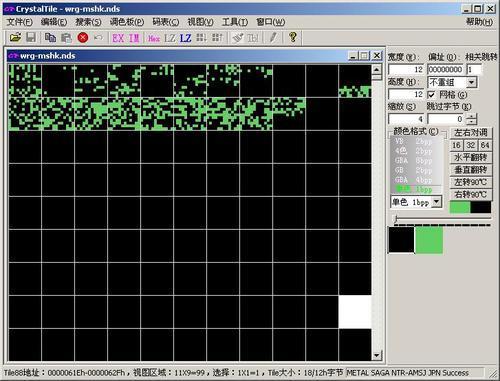Screen dimensions: 500x381
Task: Click the 水平翻转 horizontal flip button
Action: coord(470,157)
